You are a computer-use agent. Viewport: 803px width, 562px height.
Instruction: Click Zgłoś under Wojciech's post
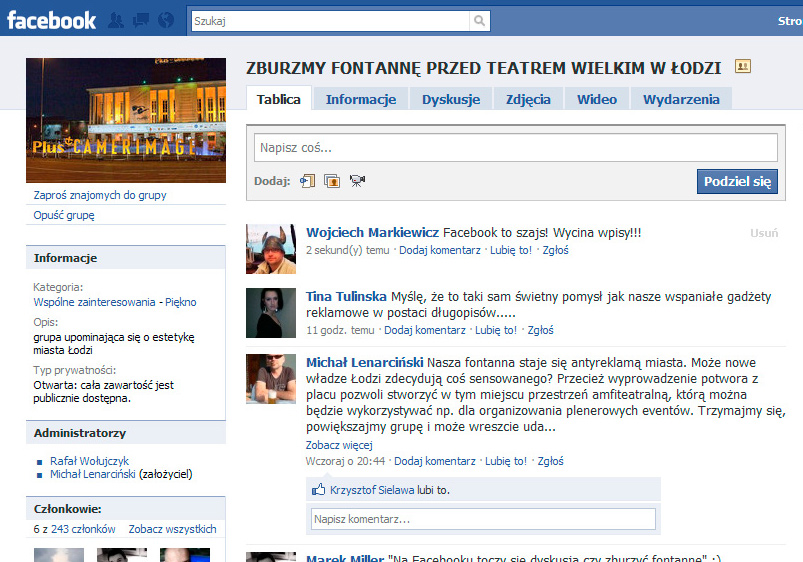(x=556, y=250)
